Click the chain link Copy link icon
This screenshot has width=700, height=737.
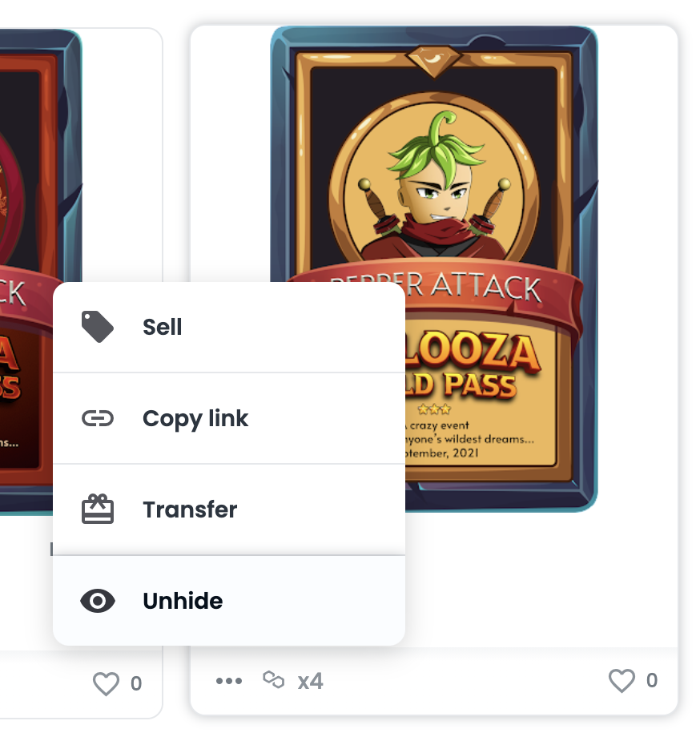(x=97, y=418)
